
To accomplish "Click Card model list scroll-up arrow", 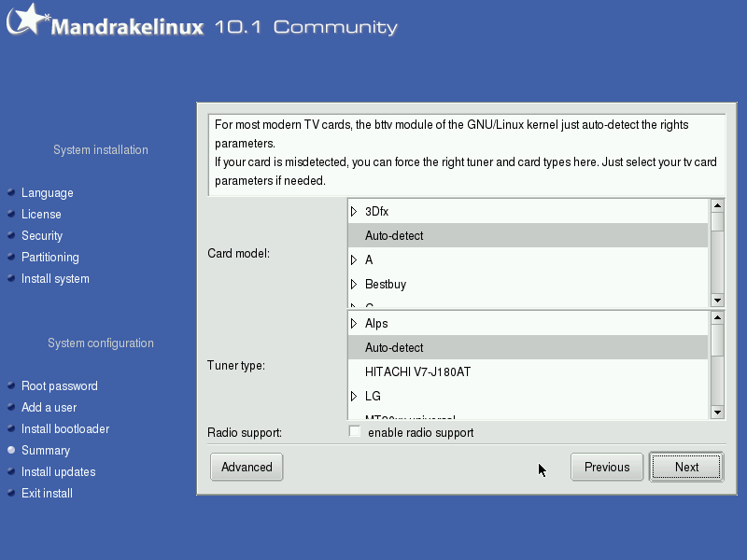I will point(717,205).
